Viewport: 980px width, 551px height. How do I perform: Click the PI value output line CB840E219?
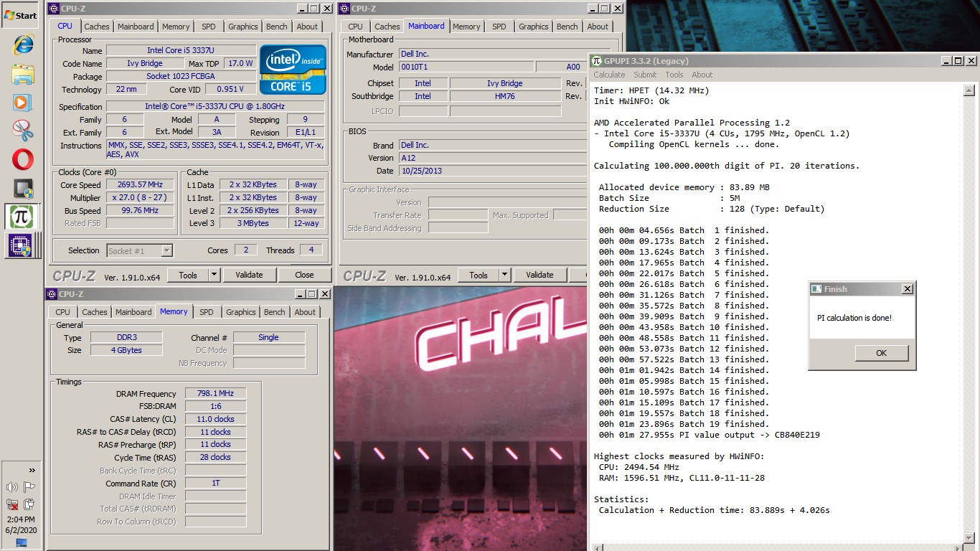(710, 435)
